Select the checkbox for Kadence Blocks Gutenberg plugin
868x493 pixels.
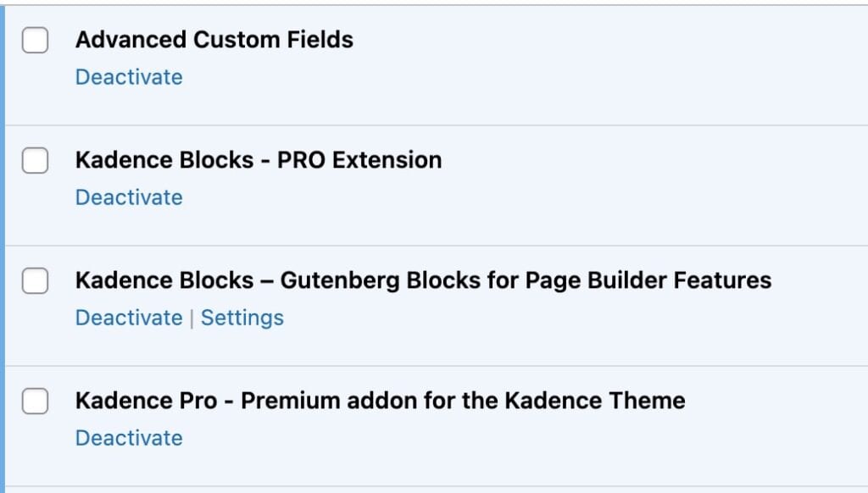36,280
